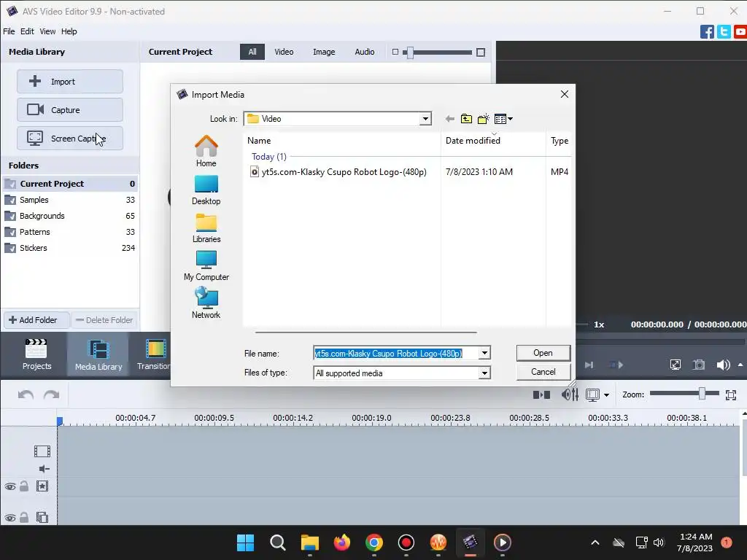Expand the File name dropdown arrow

pyautogui.click(x=484, y=353)
